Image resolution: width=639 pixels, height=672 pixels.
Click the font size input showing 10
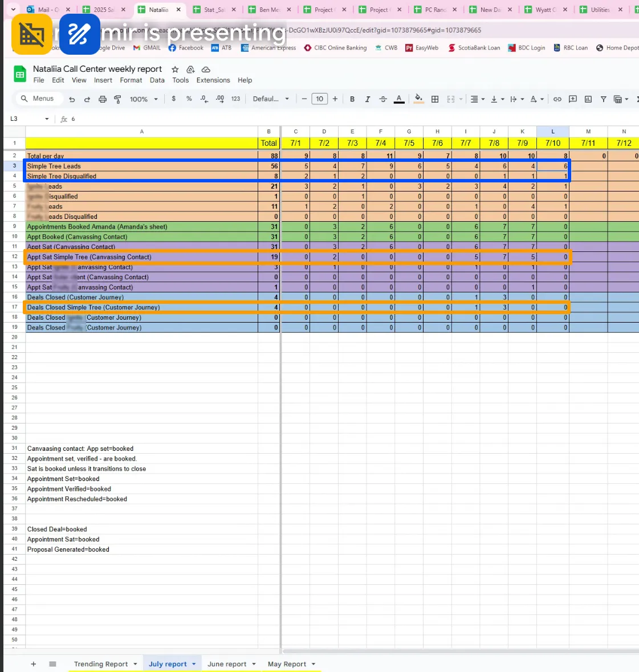point(320,99)
